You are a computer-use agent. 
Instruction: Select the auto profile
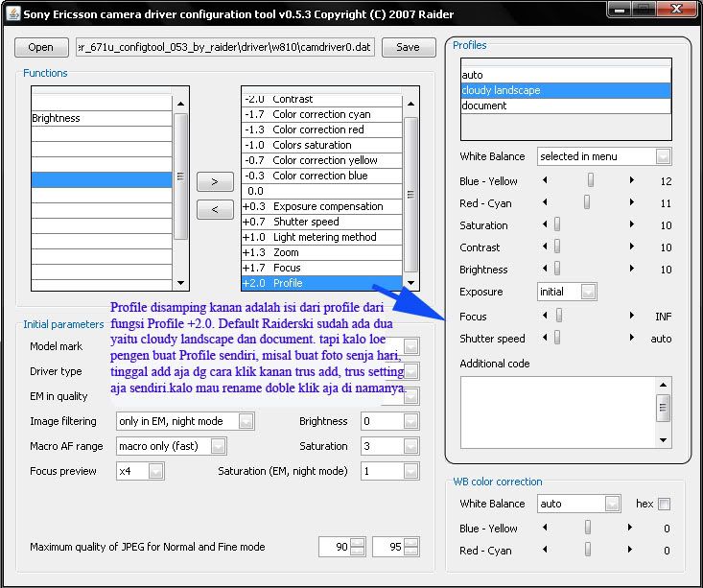pos(566,75)
